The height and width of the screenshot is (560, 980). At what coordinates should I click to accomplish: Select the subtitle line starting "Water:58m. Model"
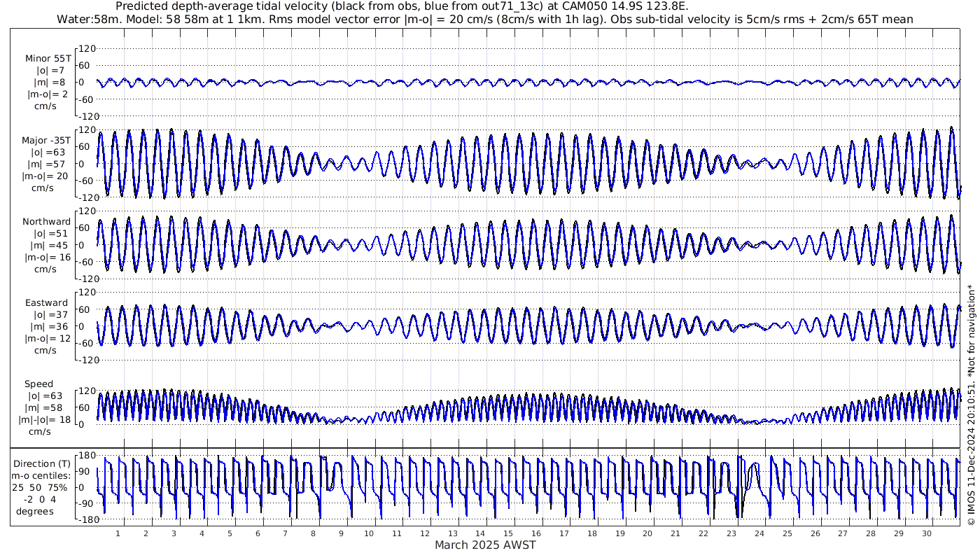coord(485,19)
